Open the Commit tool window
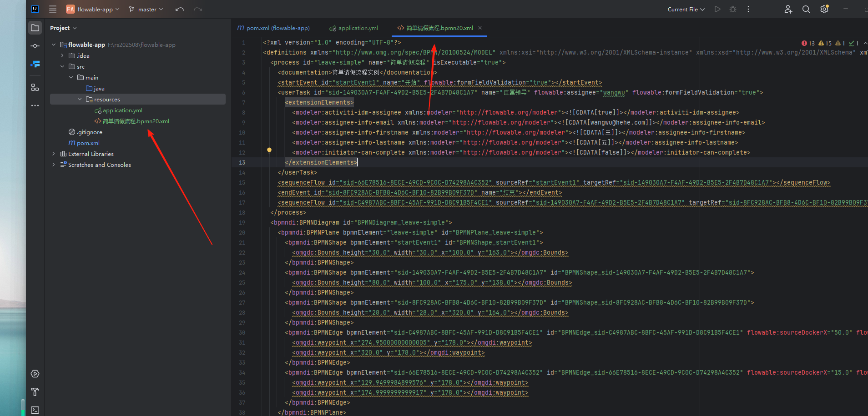This screenshot has height=416, width=868. tap(35, 45)
